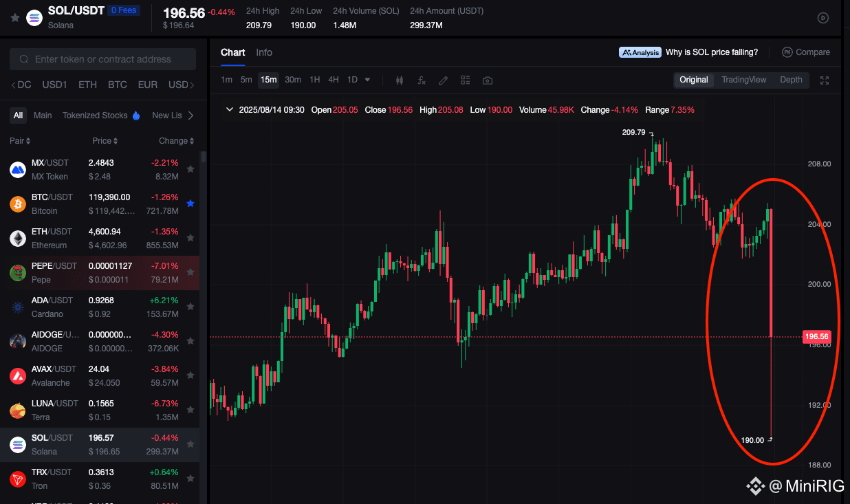Click the MX Token logo
Image resolution: width=850 pixels, height=504 pixels.
pyautogui.click(x=18, y=169)
